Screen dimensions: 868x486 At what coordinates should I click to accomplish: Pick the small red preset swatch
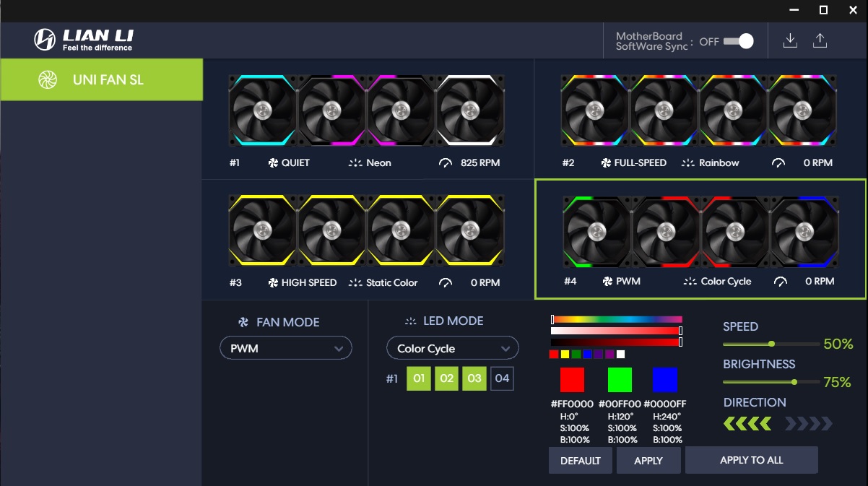554,354
